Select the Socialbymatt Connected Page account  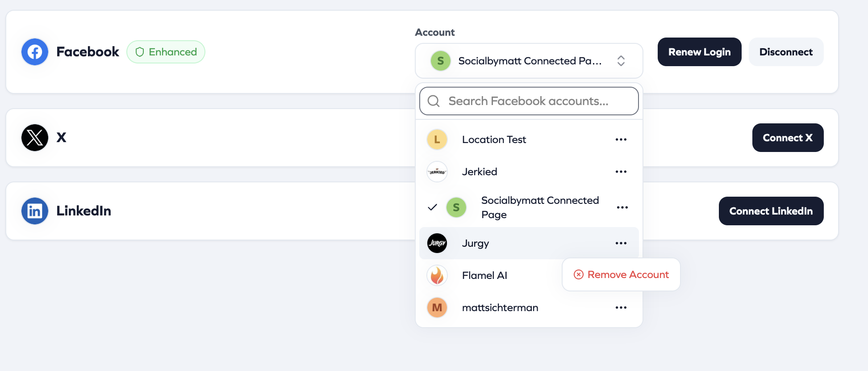click(x=529, y=207)
